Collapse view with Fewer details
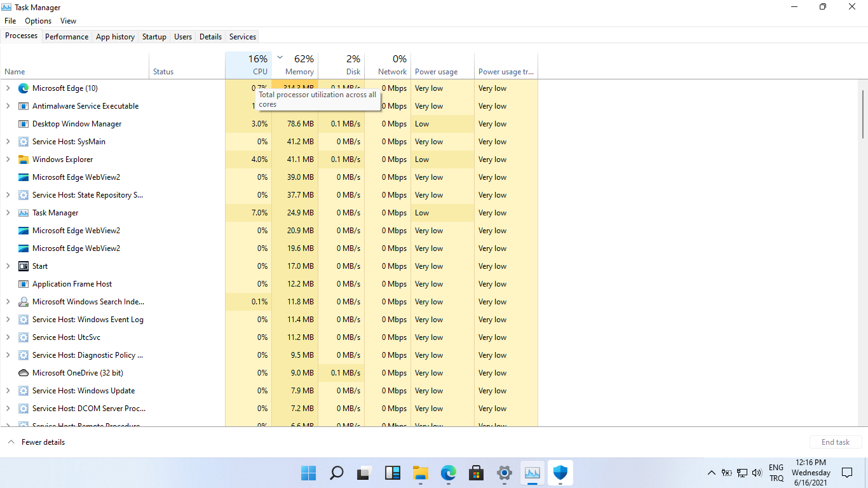 coord(36,442)
